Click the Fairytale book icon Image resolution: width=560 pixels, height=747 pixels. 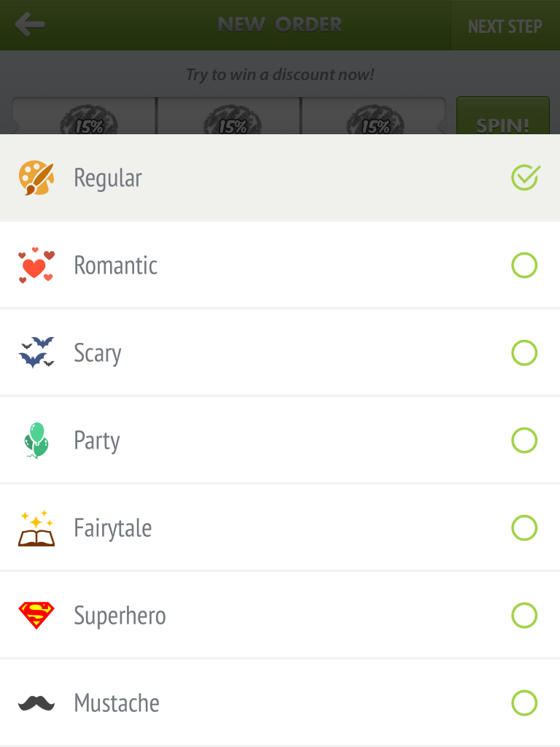(36, 528)
